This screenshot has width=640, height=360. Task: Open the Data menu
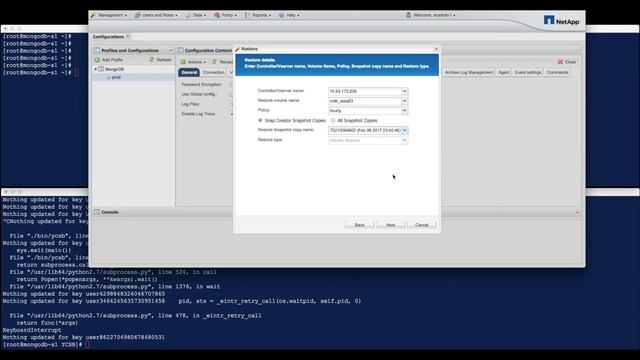199,15
